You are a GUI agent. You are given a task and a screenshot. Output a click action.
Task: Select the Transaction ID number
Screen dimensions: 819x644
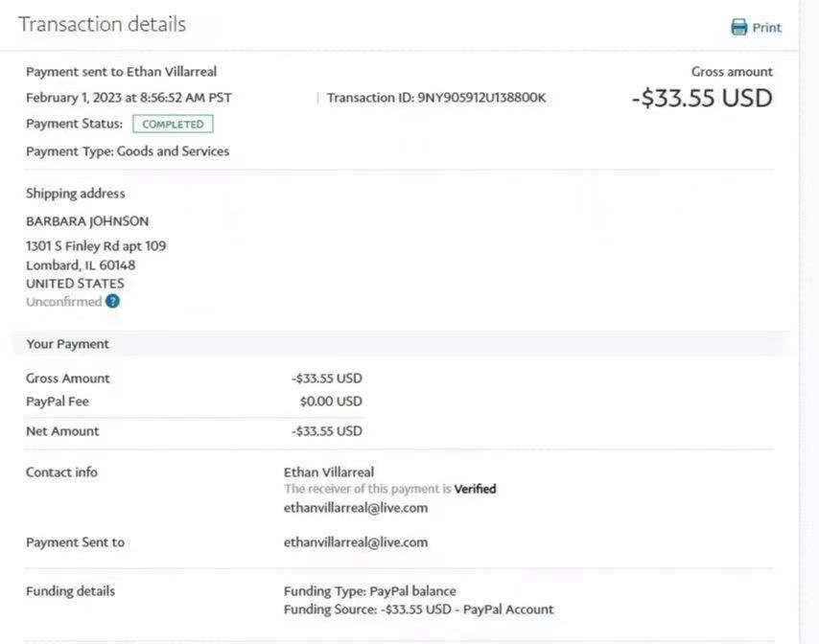point(481,97)
